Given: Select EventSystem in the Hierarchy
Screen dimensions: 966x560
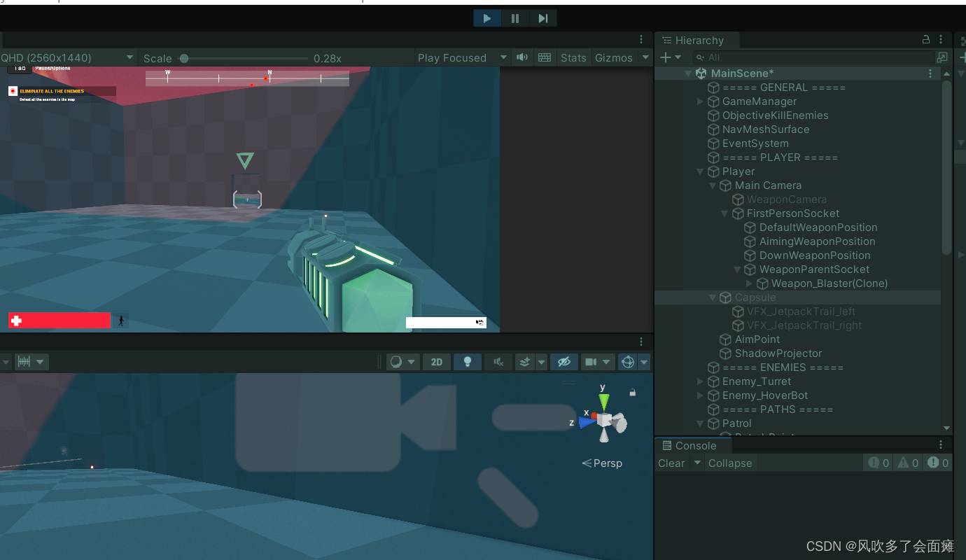Looking at the screenshot, I should tap(755, 143).
